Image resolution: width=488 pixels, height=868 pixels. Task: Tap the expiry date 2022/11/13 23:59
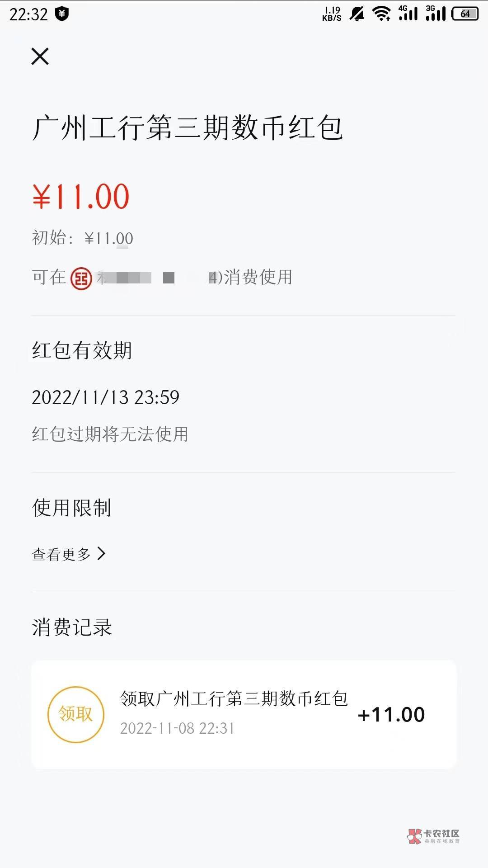click(106, 397)
